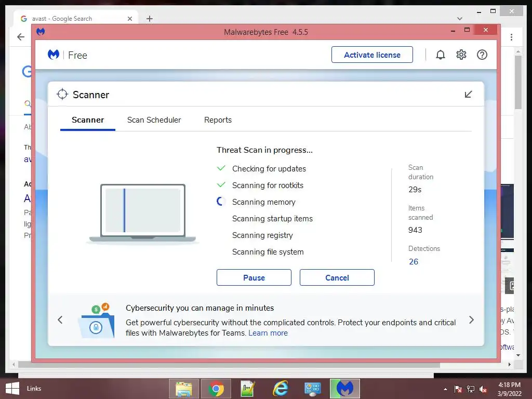Image resolution: width=532 pixels, height=399 pixels.
Task: Open Malwarebytes settings gear
Action: coord(461,55)
